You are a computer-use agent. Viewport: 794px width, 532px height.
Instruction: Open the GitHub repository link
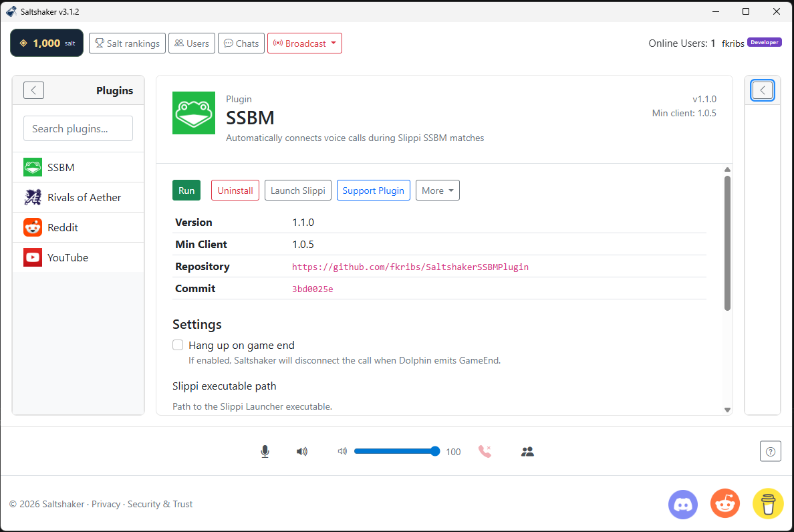tap(410, 267)
